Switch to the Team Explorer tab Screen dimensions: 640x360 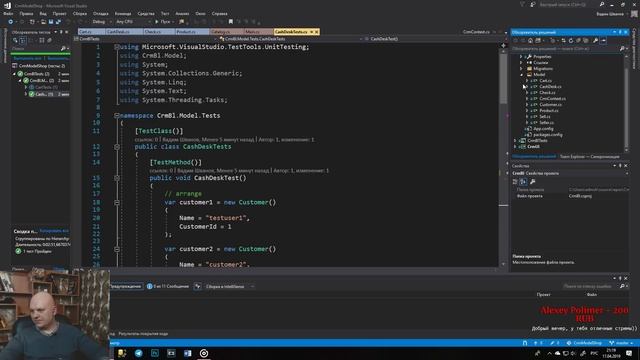pyautogui.click(x=589, y=157)
